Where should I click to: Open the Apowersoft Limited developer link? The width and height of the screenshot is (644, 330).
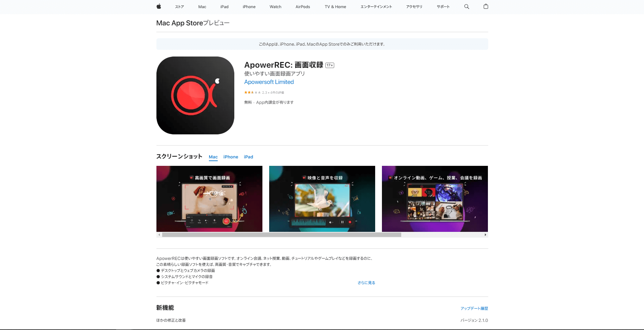(269, 82)
